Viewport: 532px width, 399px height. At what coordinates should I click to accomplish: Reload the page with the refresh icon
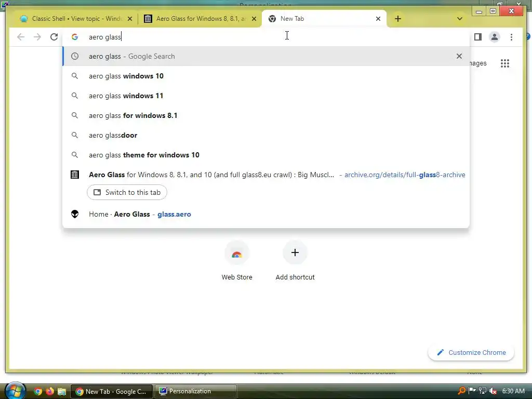[x=54, y=37]
